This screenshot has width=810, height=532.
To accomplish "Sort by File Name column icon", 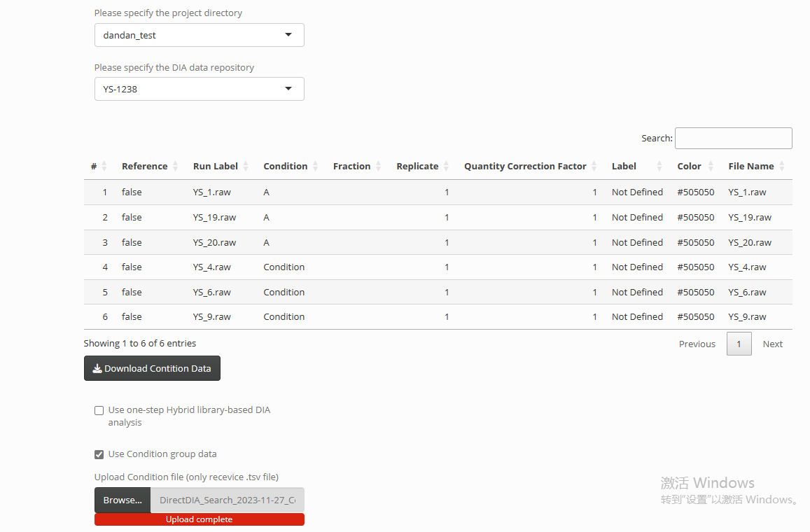I will pos(782,167).
